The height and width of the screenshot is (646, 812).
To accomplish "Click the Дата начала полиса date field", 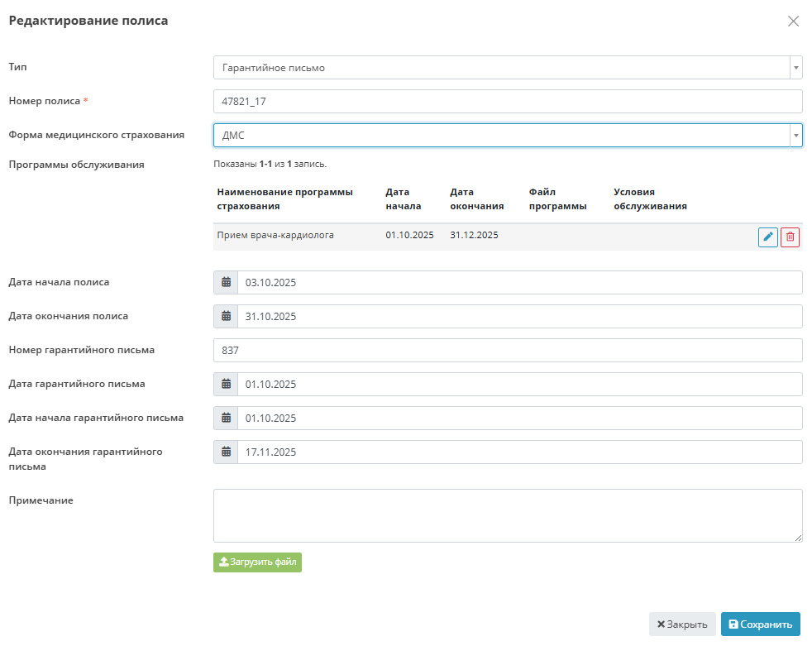I will coord(519,283).
